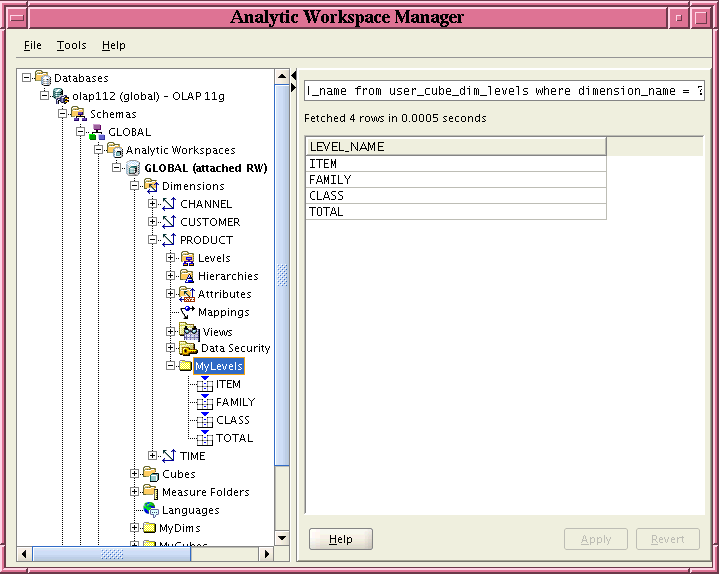Collapse the PRODUCT dimension node
719x574 pixels.
[x=153, y=240]
